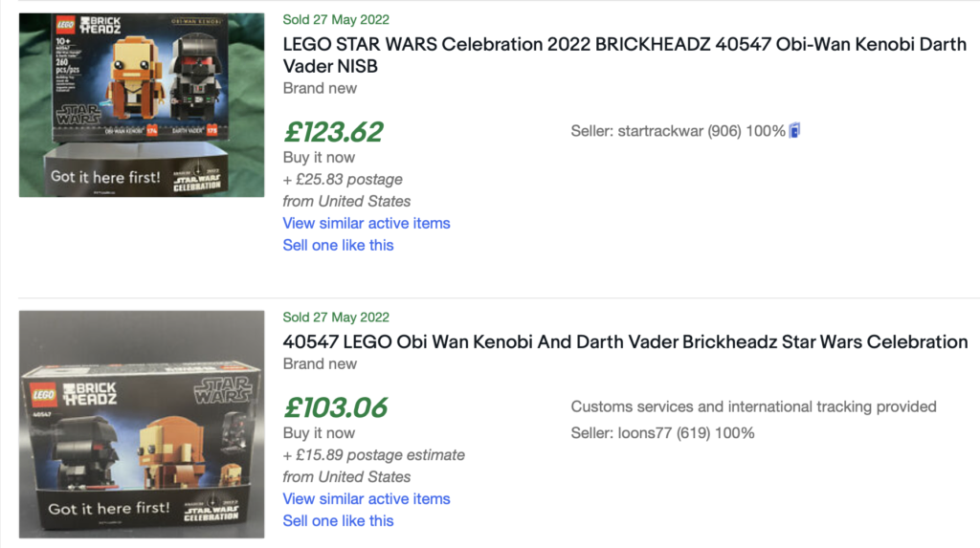Click "Customs services and international tracking provided"
Viewport: 980px width, 548px height.
pyautogui.click(x=753, y=406)
